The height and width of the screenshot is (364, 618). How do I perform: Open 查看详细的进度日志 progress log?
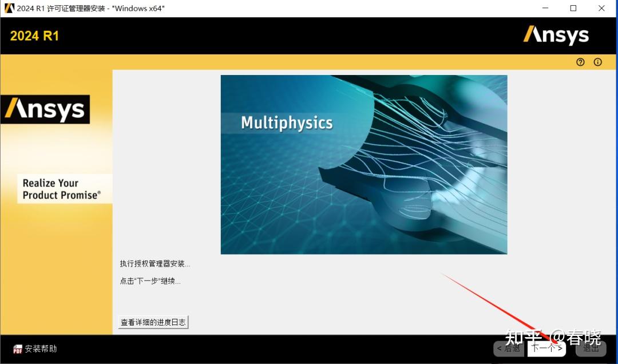coord(153,322)
